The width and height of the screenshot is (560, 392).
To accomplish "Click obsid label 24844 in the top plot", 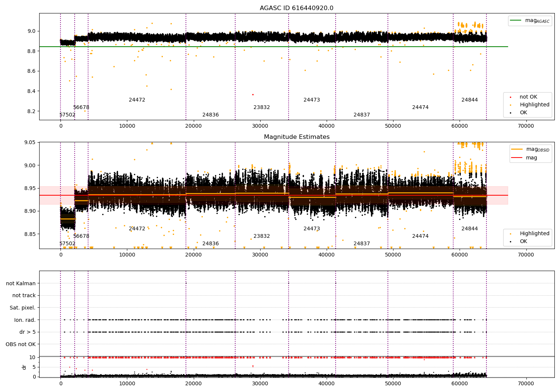I will 470,100.
